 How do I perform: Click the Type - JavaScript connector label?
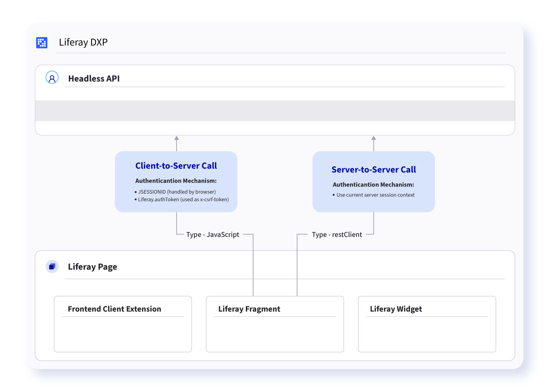(x=213, y=234)
